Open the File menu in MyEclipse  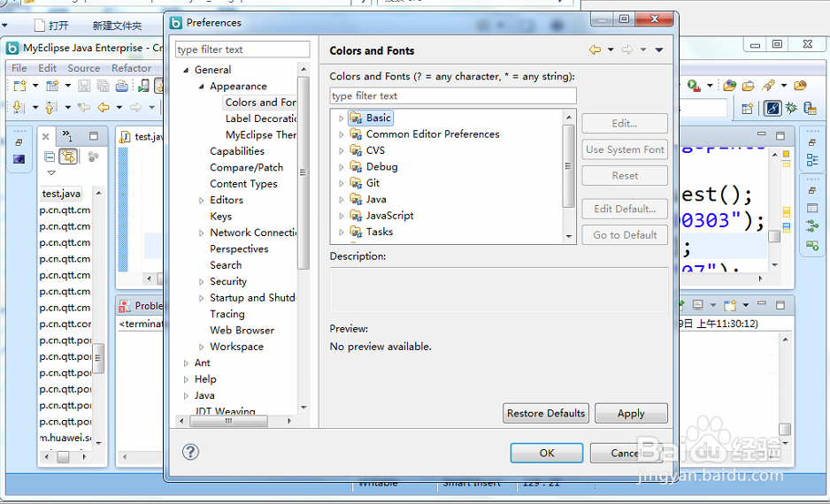coord(19,68)
